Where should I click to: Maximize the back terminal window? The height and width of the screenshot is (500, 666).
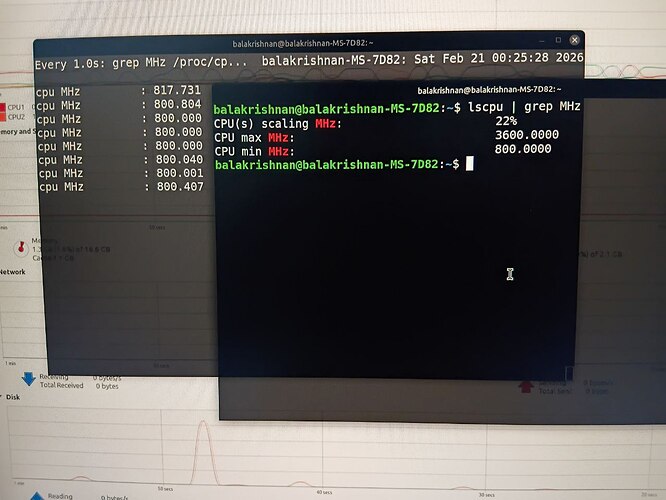pyautogui.click(x=558, y=40)
